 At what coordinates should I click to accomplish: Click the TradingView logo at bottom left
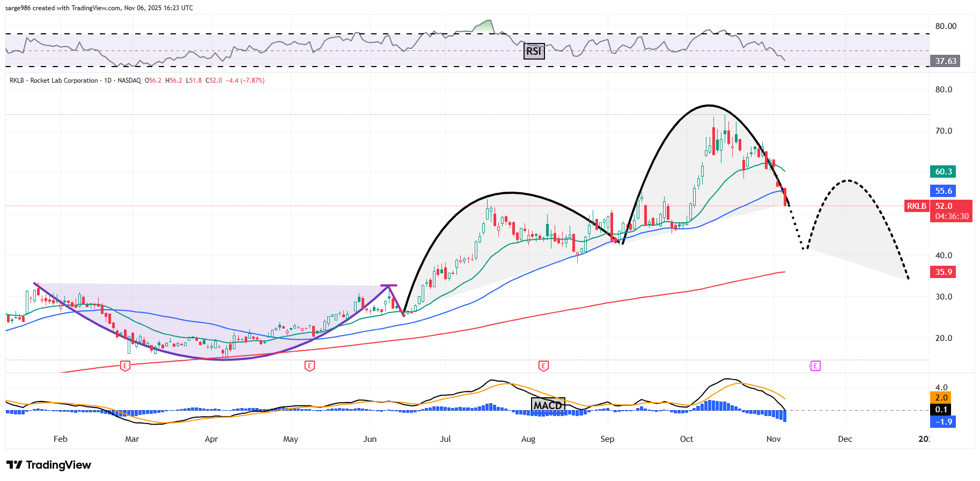point(49,465)
